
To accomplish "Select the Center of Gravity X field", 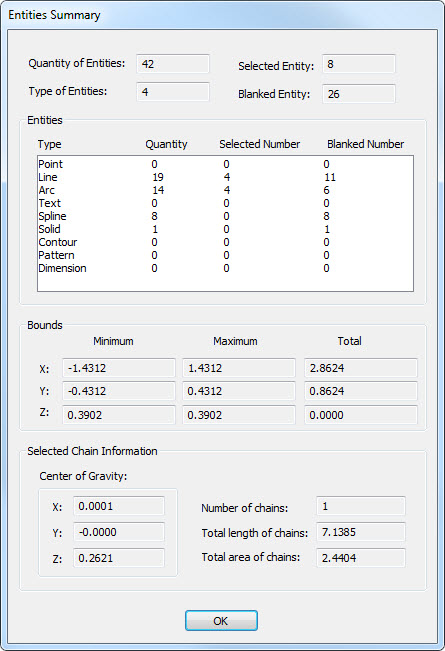I will 119,506.
